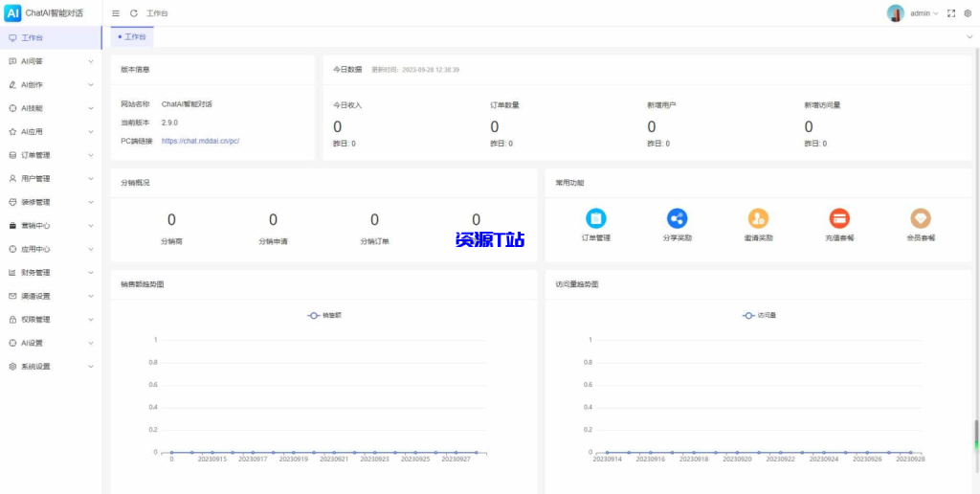Expand the 应用中心 menu chevron

pos(91,249)
